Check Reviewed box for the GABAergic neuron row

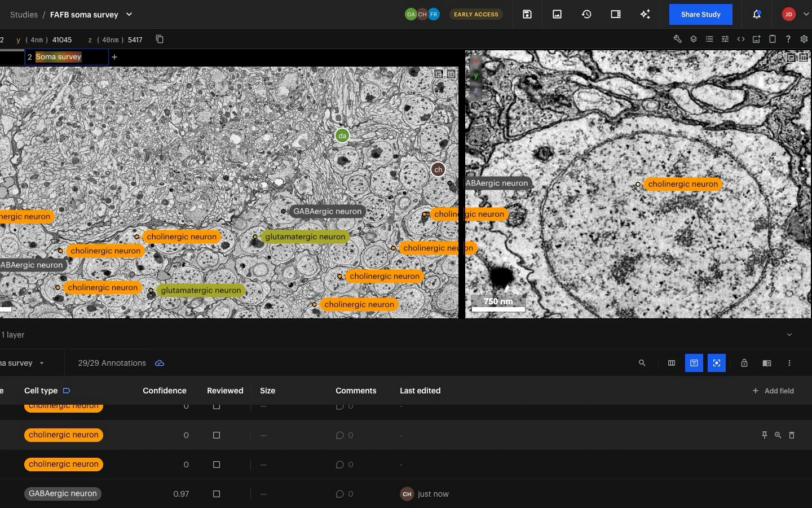[x=217, y=494]
